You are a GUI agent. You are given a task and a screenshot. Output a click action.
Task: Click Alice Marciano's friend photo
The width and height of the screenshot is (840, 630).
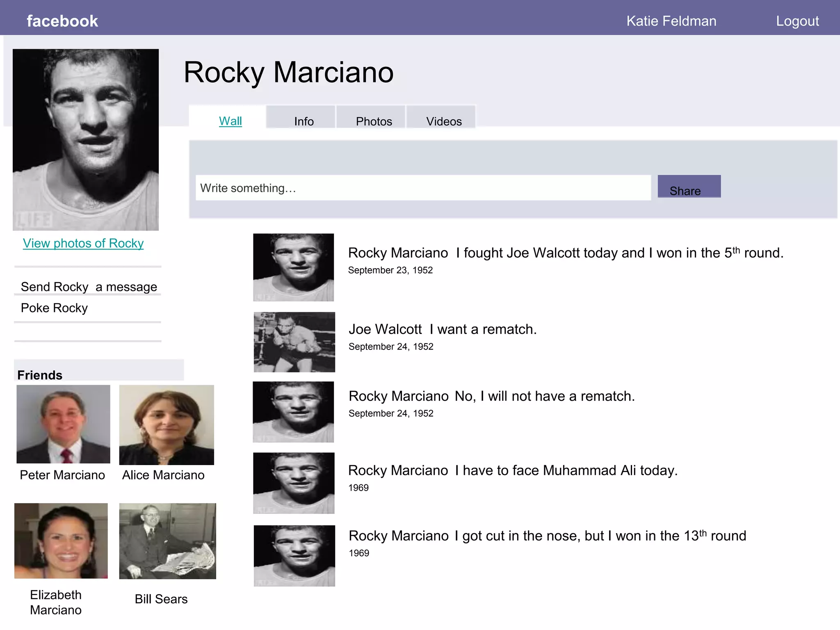[167, 425]
